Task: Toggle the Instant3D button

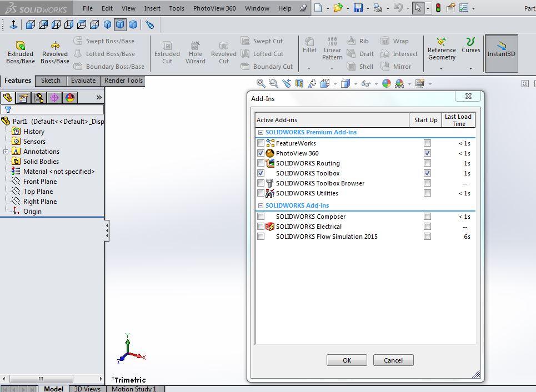Action: (501, 53)
